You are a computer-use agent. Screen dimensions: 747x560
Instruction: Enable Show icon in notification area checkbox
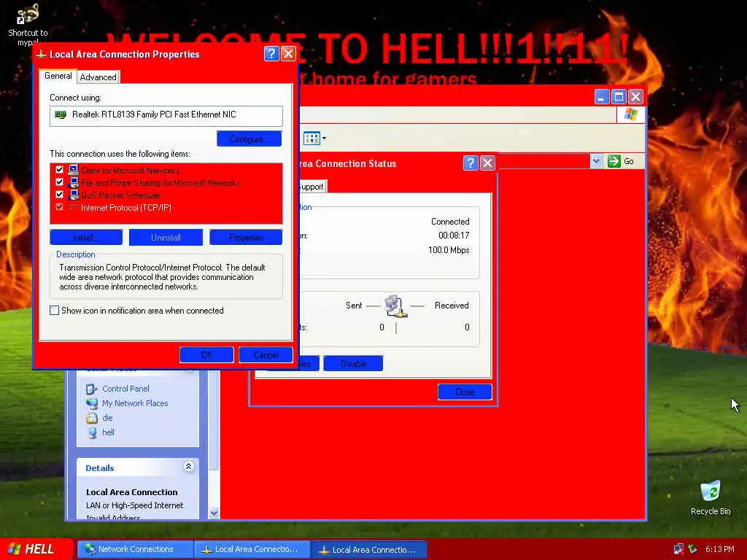point(54,311)
